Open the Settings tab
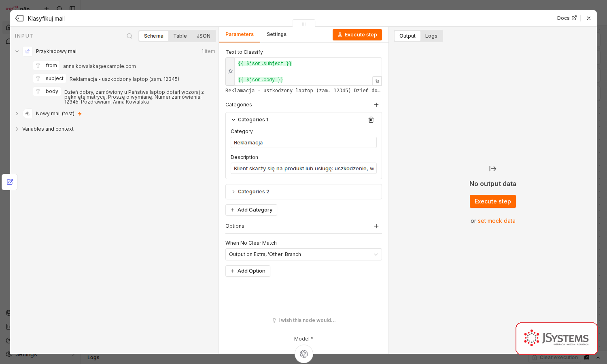Viewport: 607px width, 364px height. [276, 34]
